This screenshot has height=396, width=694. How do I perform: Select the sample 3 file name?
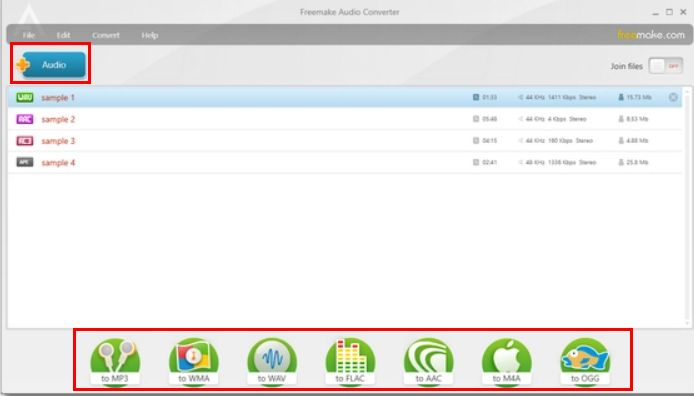[58, 141]
